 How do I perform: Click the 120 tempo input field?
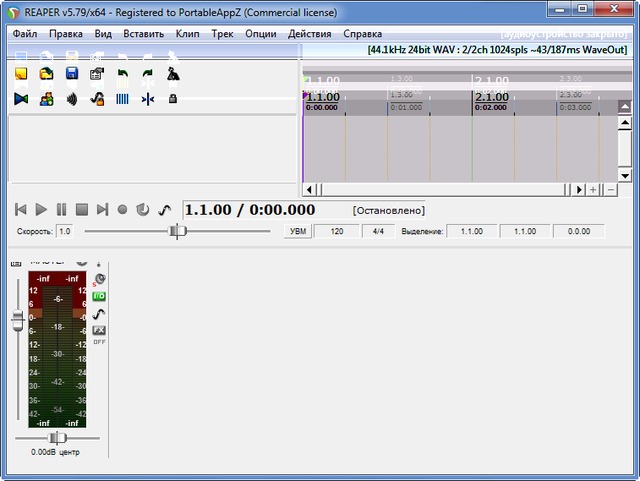pos(337,231)
